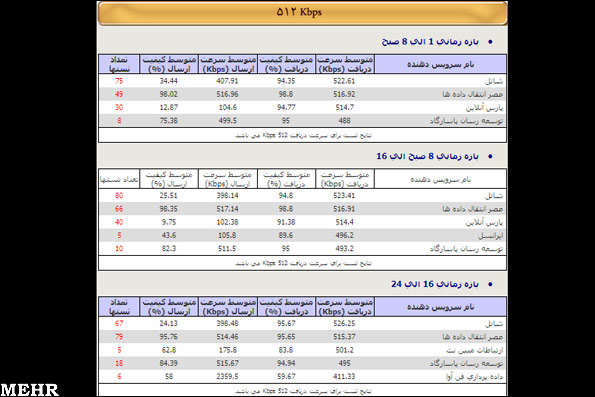Click download speed value 522.61 in first table
Image resolution: width=595 pixels, height=397 pixels.
[344, 81]
